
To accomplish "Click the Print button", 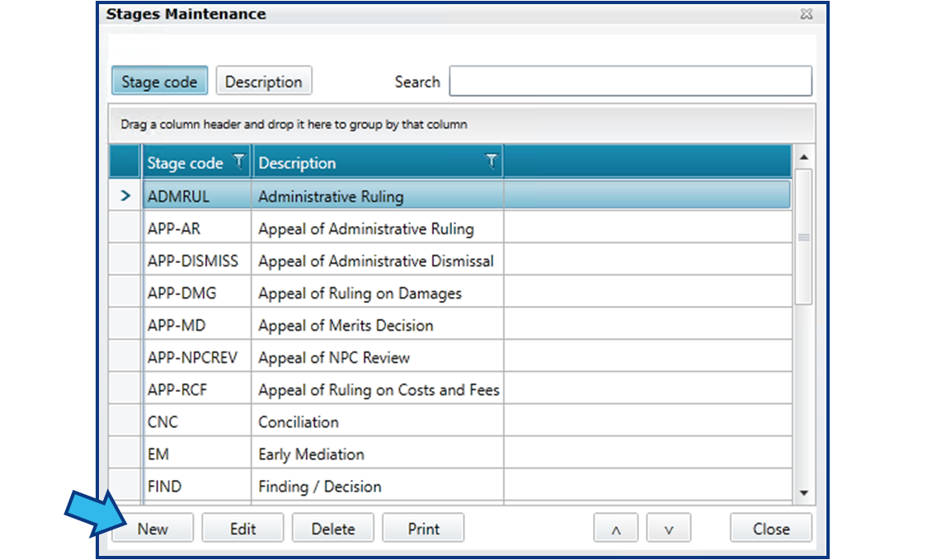I will click(423, 528).
